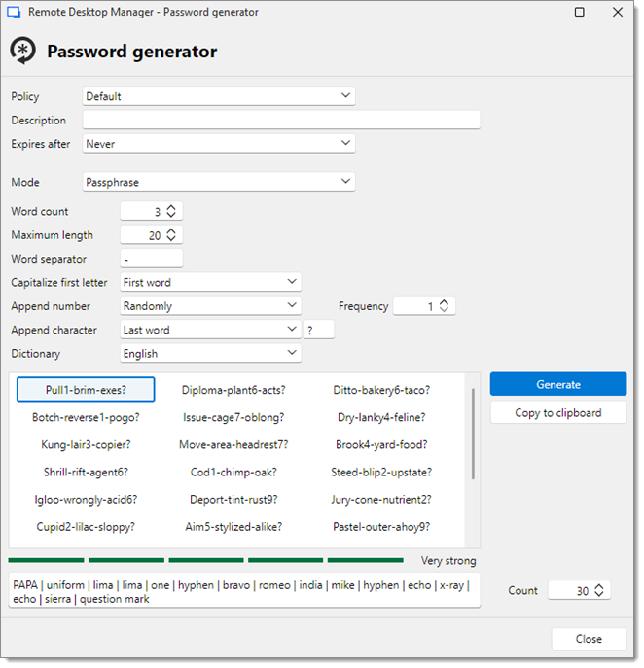Select password Move-area-headrest7?
The width and height of the screenshot is (644, 668).
tap(233, 444)
